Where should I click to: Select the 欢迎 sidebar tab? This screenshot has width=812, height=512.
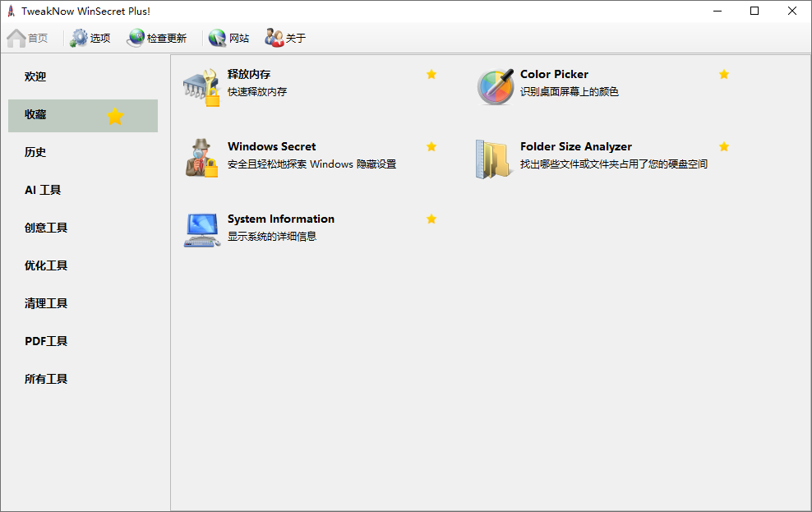click(x=83, y=76)
